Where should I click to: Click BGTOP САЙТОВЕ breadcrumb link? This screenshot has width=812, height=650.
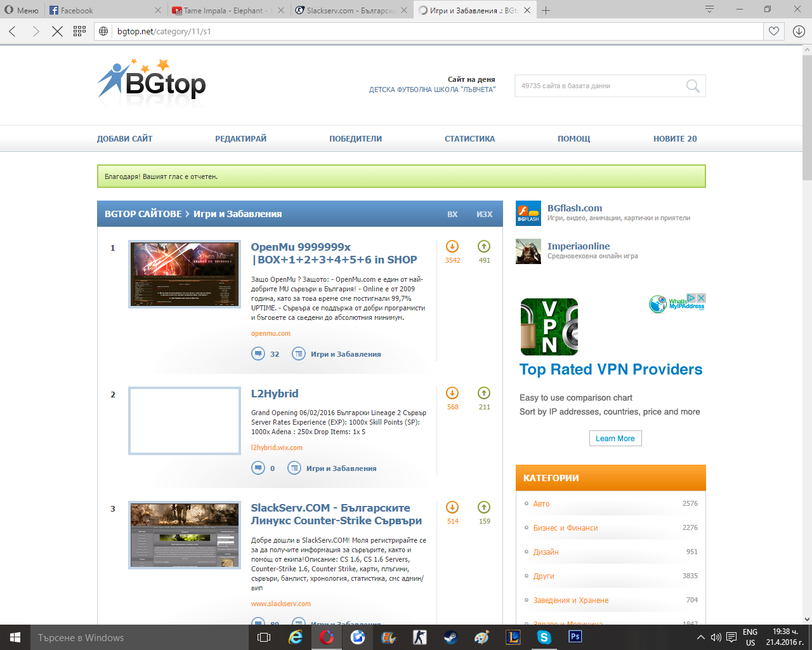143,214
